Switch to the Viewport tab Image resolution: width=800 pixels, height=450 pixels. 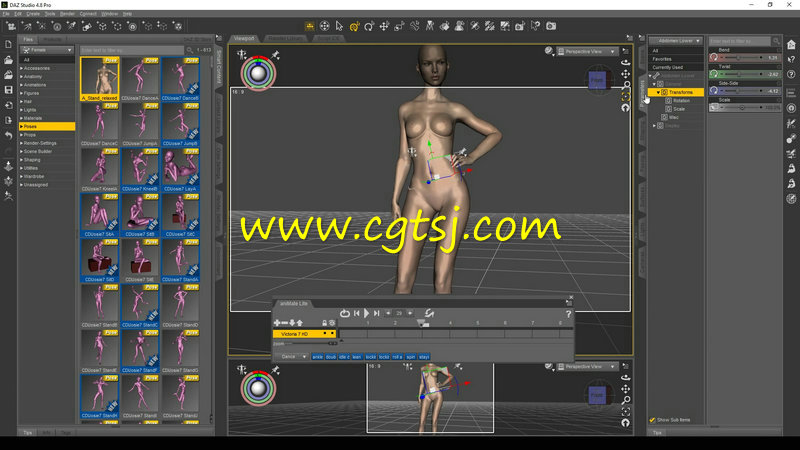click(244, 38)
